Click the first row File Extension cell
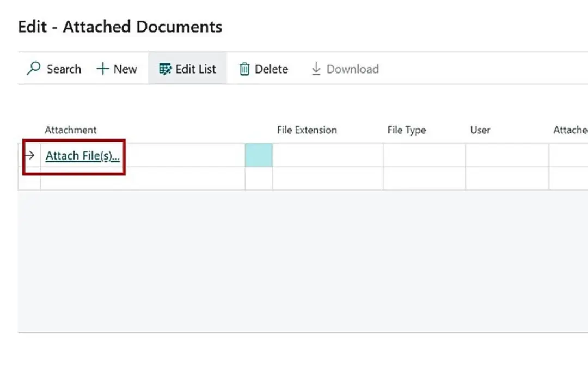The image size is (588, 392). 328,155
